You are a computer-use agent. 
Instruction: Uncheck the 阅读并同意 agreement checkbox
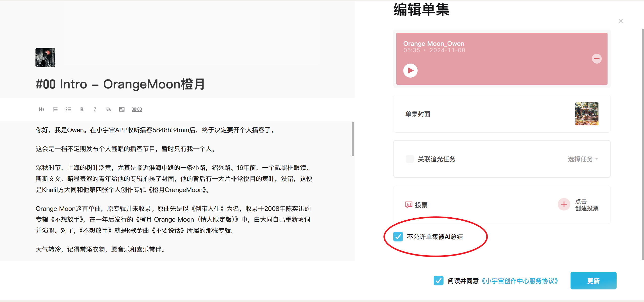(438, 281)
